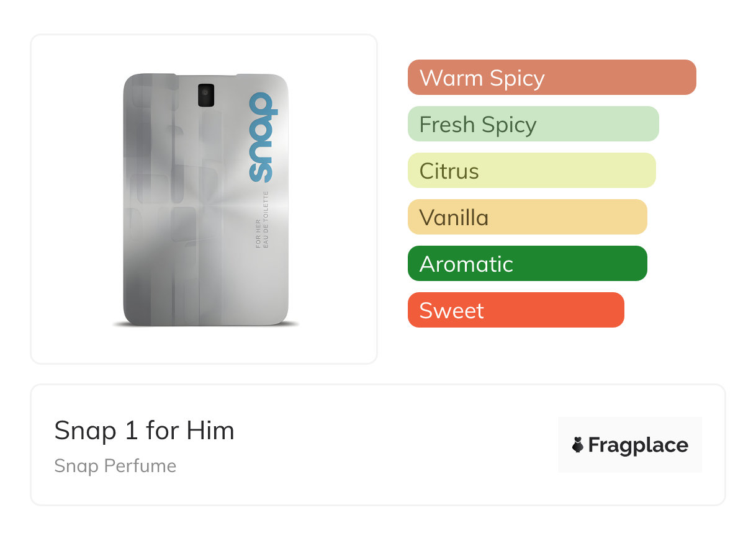Select the Fresh Spicy accord bar

(533, 124)
